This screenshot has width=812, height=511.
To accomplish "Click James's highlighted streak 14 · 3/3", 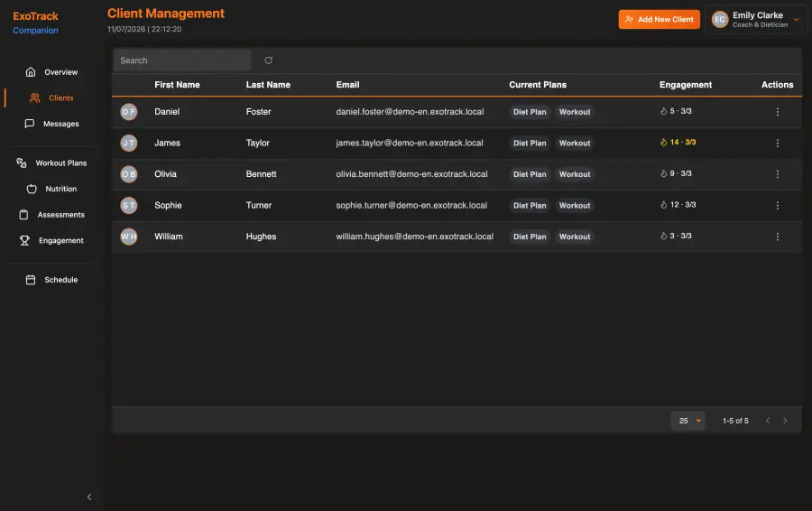I will coord(678,142).
